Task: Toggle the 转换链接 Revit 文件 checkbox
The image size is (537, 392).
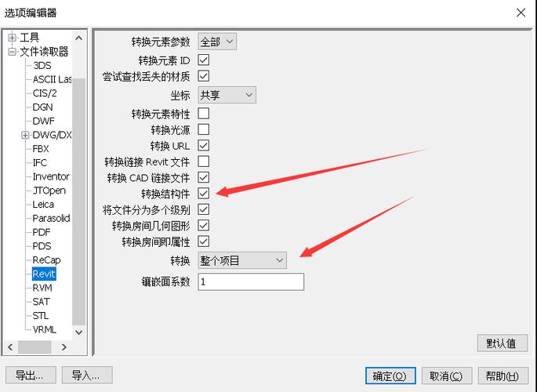Action: tap(203, 162)
